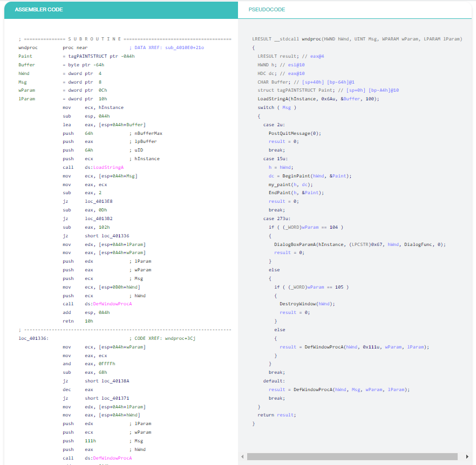Click the LRESULT __stdcall wndproc signature
476x465 pixels.
(x=357, y=39)
